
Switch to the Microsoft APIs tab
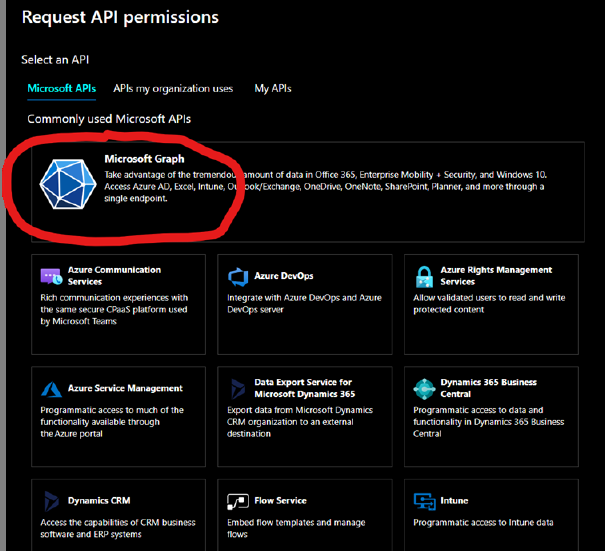coord(62,89)
